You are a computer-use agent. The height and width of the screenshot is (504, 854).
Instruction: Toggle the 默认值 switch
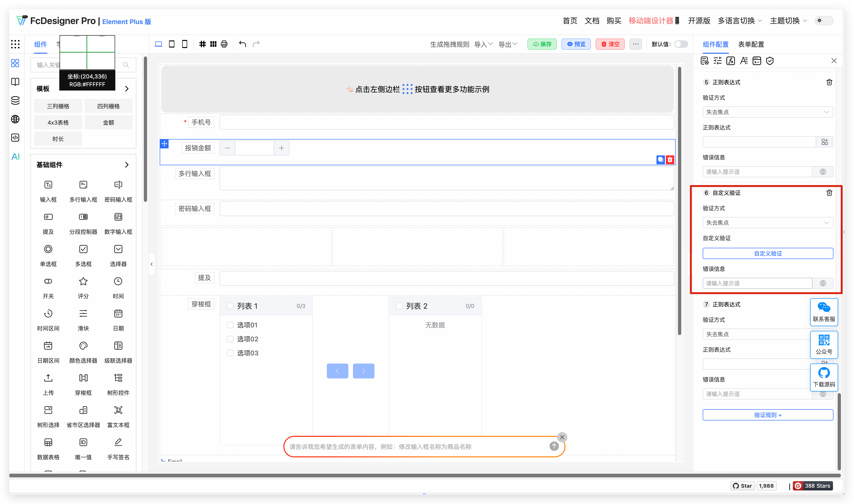(x=681, y=44)
